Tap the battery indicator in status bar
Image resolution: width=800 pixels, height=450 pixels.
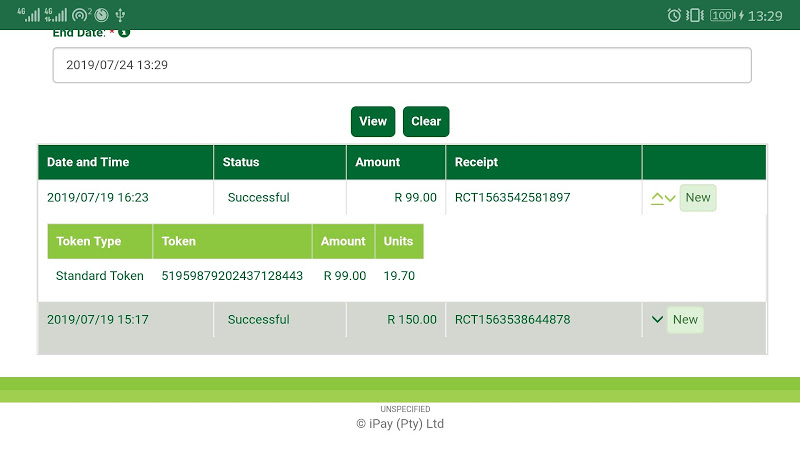[x=722, y=15]
